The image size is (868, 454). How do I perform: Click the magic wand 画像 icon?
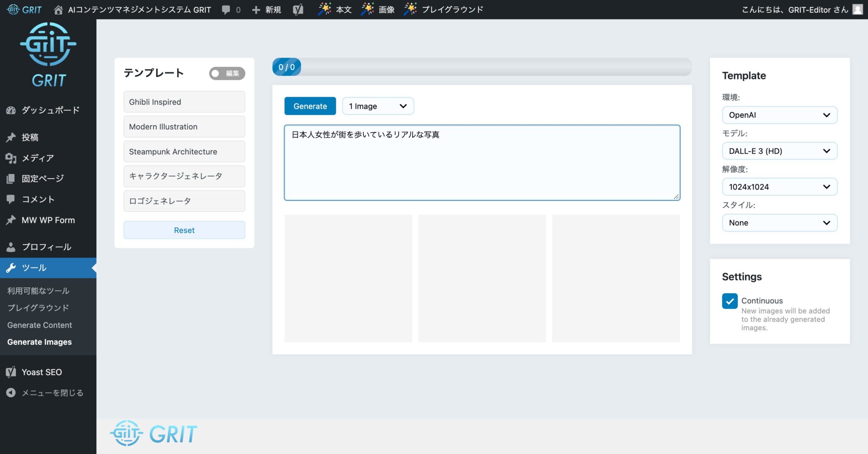368,9
